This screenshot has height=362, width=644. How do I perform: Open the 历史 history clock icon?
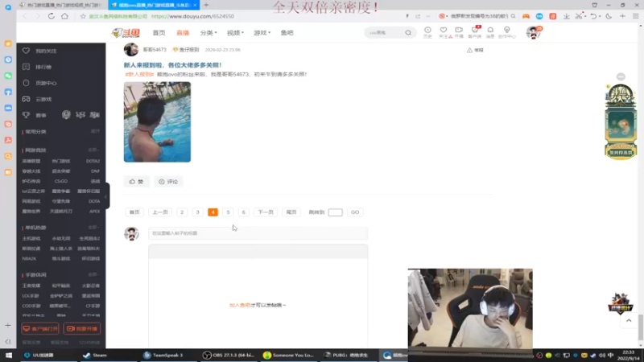tap(427, 32)
